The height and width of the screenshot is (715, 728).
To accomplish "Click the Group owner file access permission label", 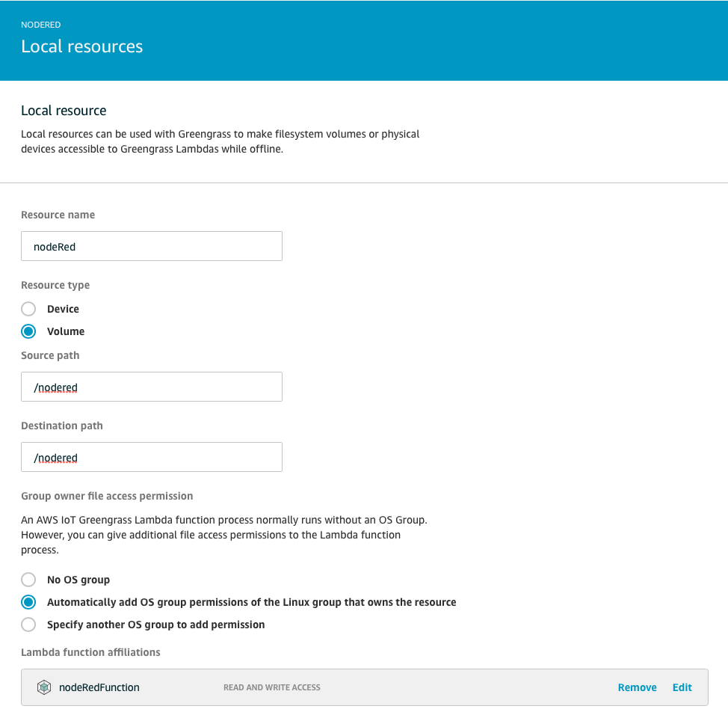I will tap(107, 496).
